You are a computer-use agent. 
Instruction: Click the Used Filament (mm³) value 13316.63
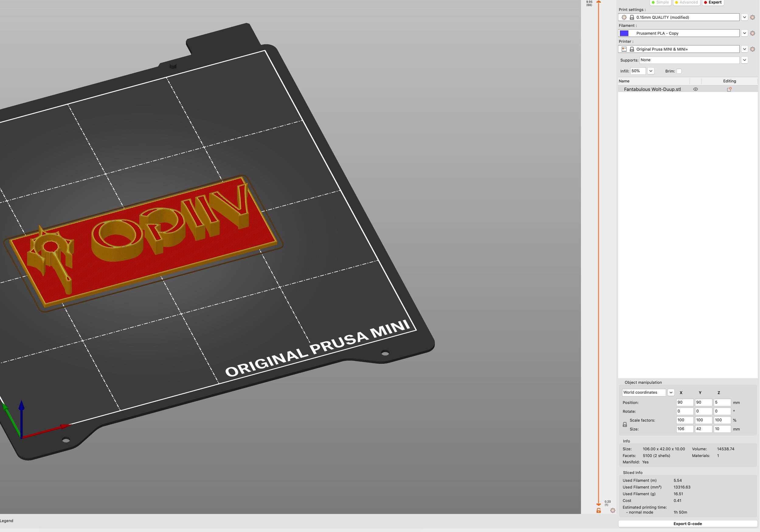tap(682, 487)
